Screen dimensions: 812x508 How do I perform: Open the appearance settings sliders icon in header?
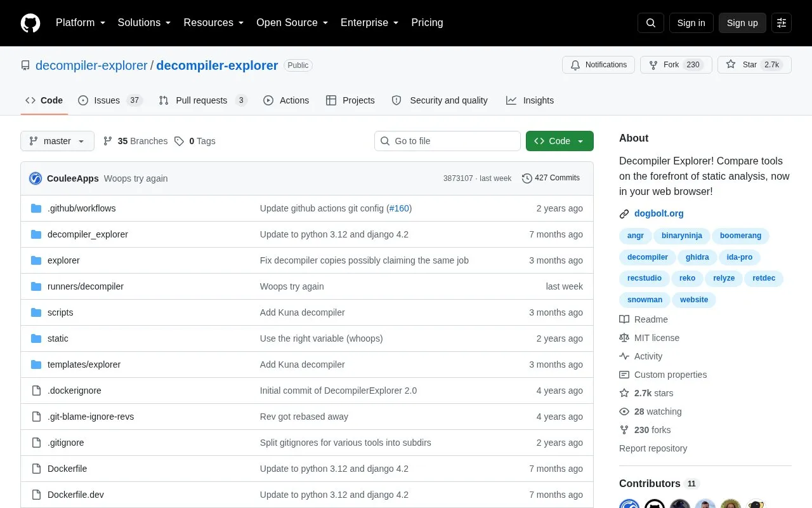pyautogui.click(x=782, y=23)
